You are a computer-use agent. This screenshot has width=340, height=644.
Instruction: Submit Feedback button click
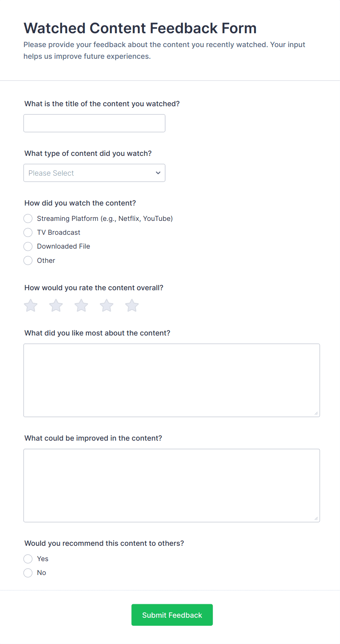click(x=172, y=615)
